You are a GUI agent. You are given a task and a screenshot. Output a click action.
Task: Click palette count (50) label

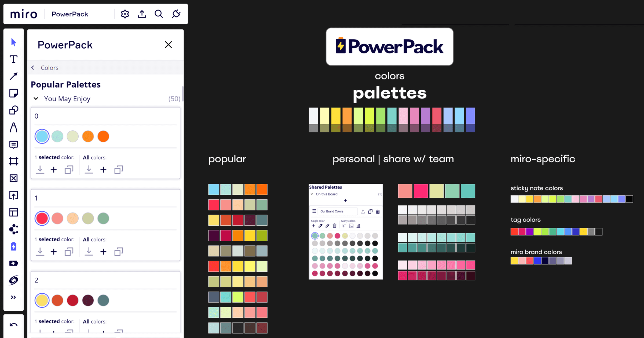(x=174, y=99)
